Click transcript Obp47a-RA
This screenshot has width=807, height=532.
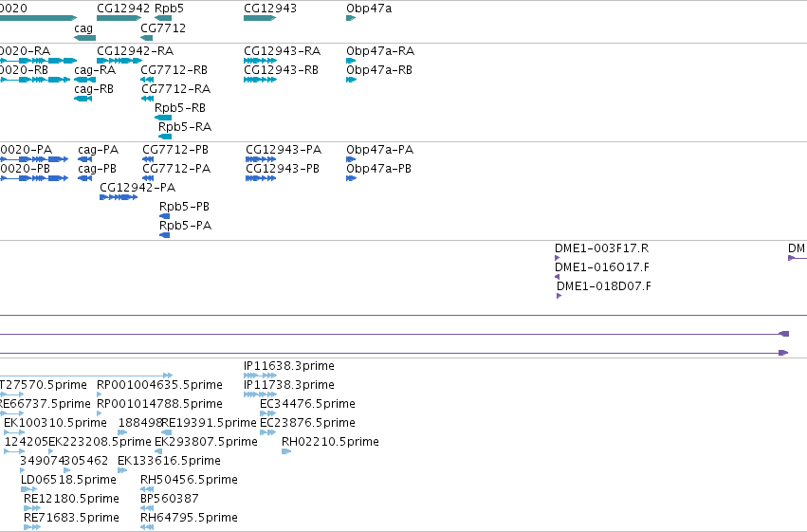click(x=380, y=51)
